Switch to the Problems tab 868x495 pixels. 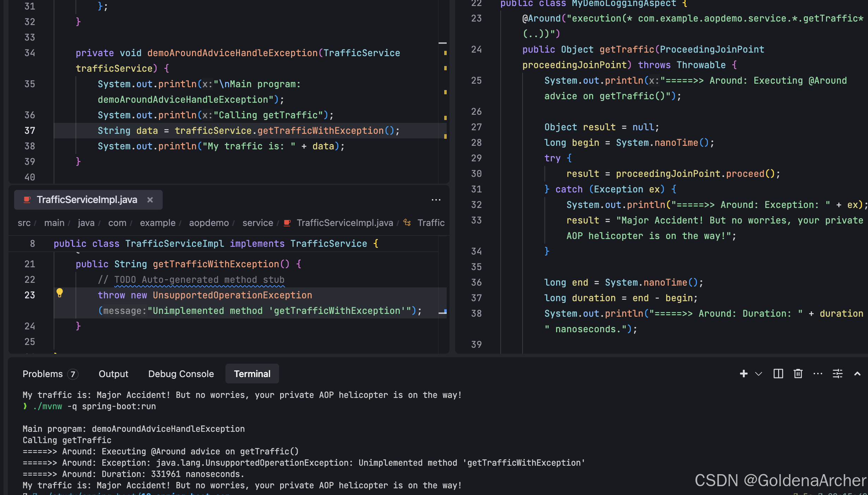43,374
